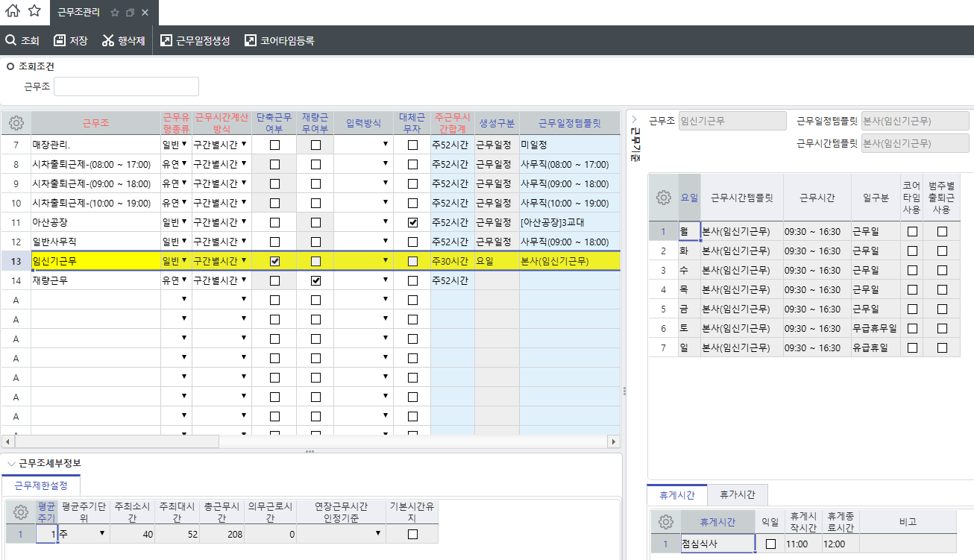The image size is (974, 560).
Task: Uncheck 단축근무여부 for 임신기근무 row
Action: coord(274,261)
